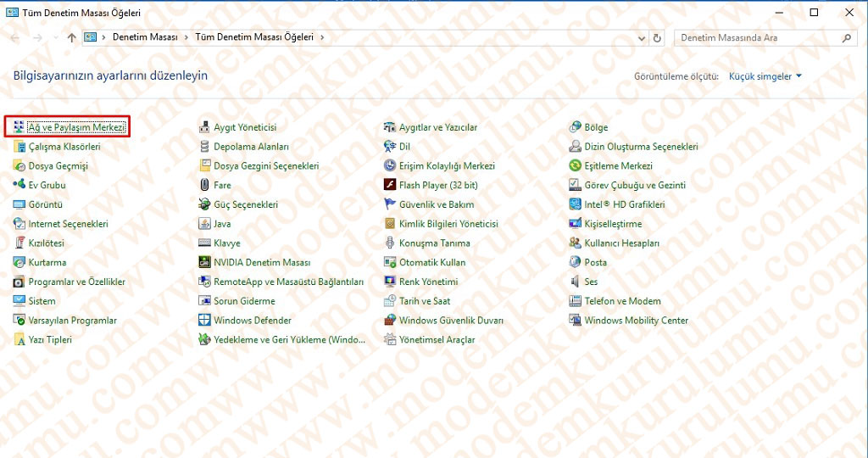
Task: Open Dizin Oluşturma Seçenekleri link
Action: pos(641,147)
